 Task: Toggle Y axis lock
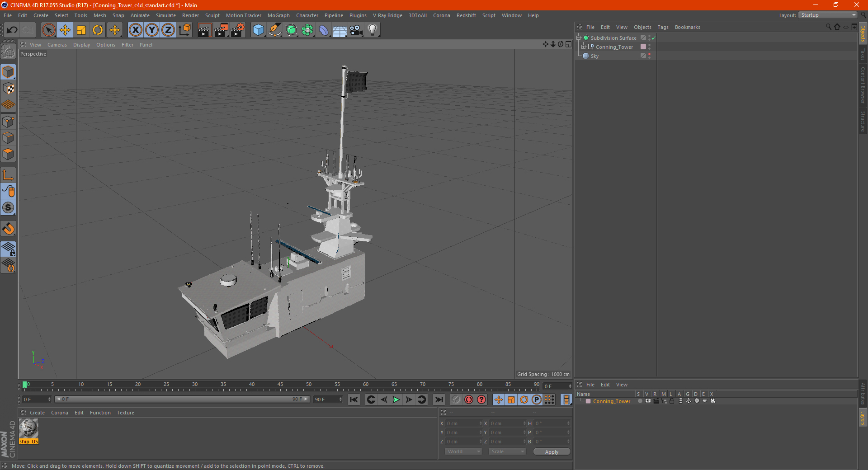tap(152, 30)
